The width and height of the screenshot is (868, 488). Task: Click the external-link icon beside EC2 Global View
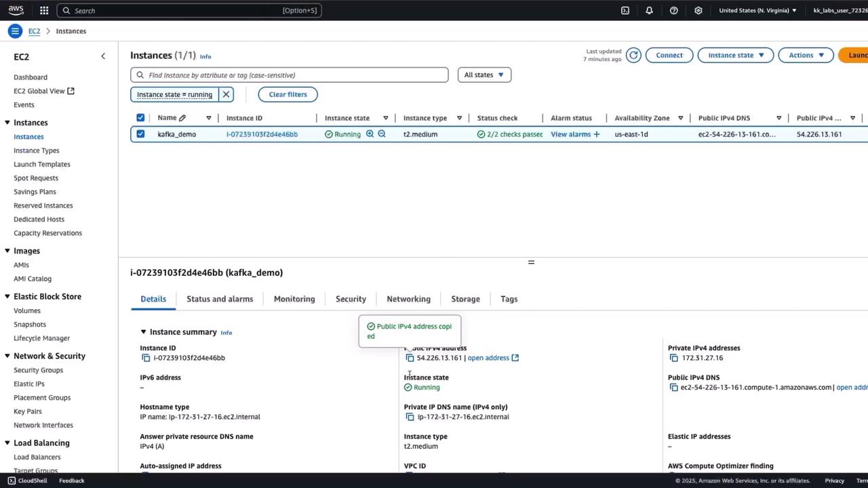pos(71,91)
